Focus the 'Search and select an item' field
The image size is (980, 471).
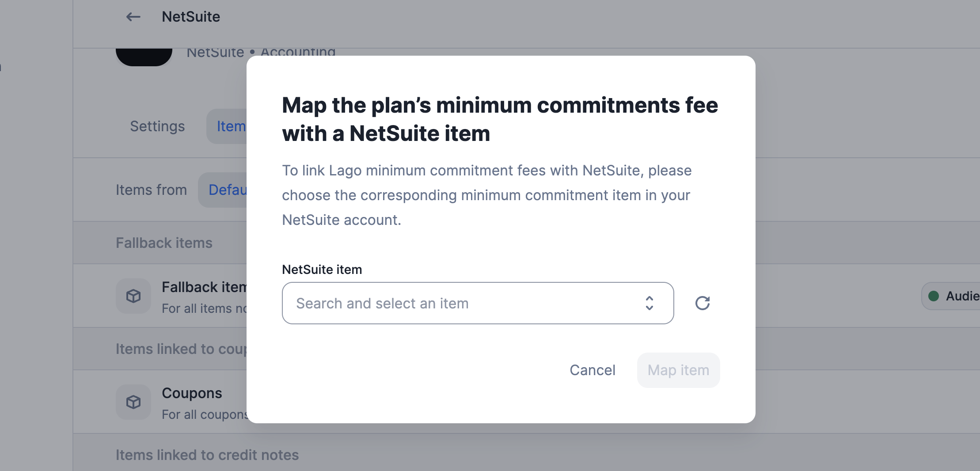point(478,303)
